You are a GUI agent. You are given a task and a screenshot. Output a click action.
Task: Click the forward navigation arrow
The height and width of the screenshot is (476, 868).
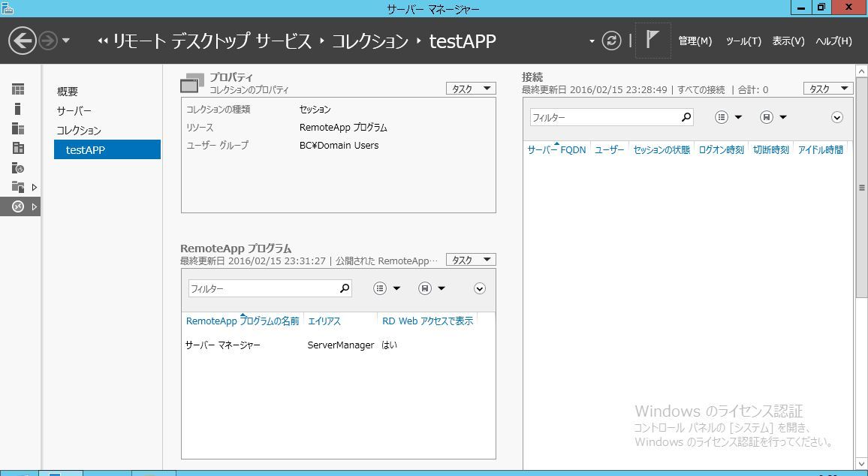point(48,41)
